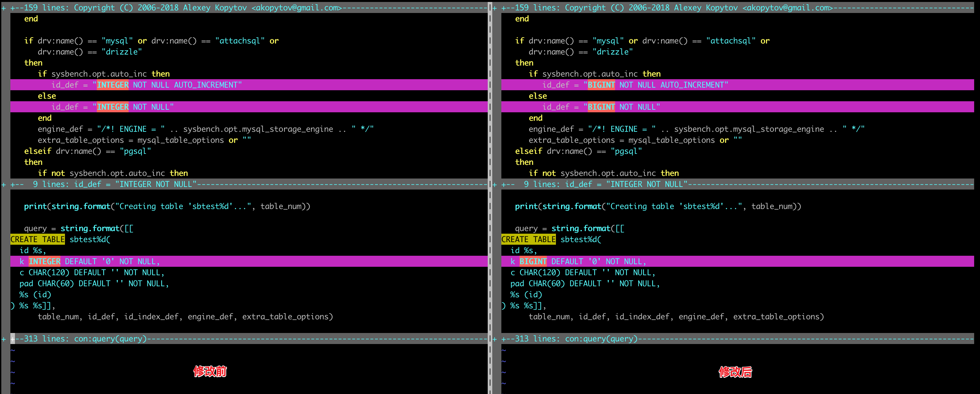
Task: Click highlighted BIGINT in right AUTO_INCREMENT line
Action: tap(601, 85)
